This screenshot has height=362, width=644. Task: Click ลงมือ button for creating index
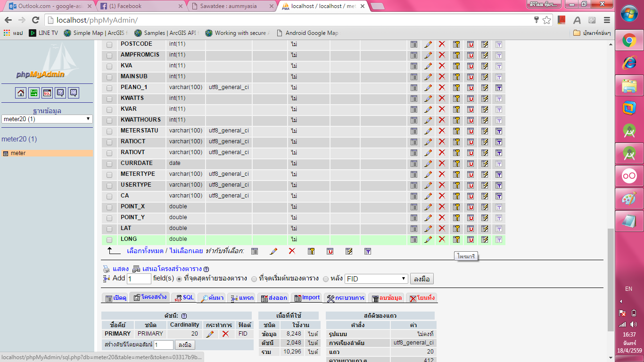[x=185, y=345]
